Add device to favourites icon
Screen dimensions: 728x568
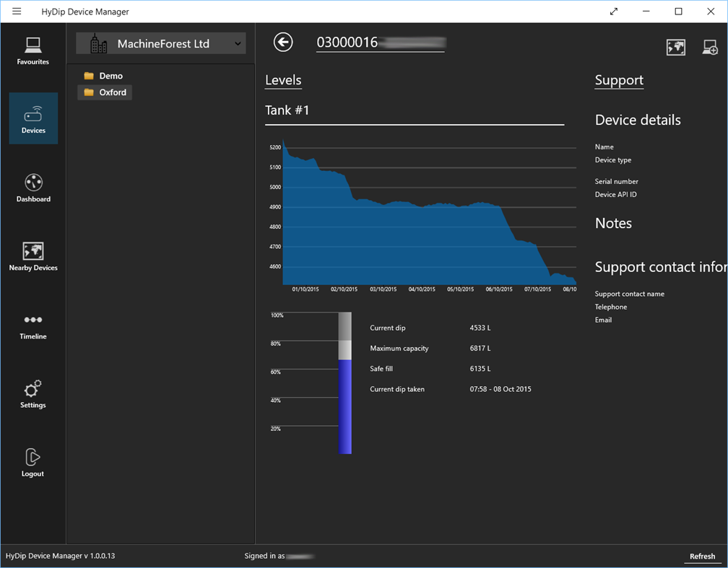710,47
